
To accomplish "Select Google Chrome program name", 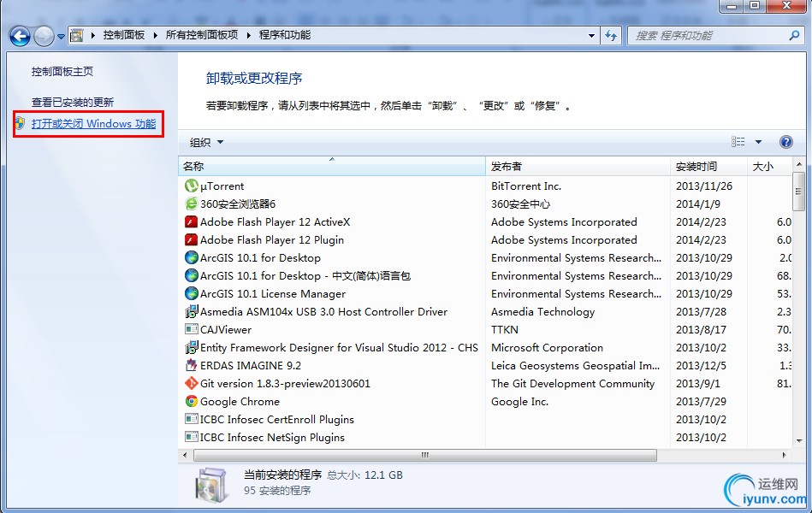I will point(240,402).
